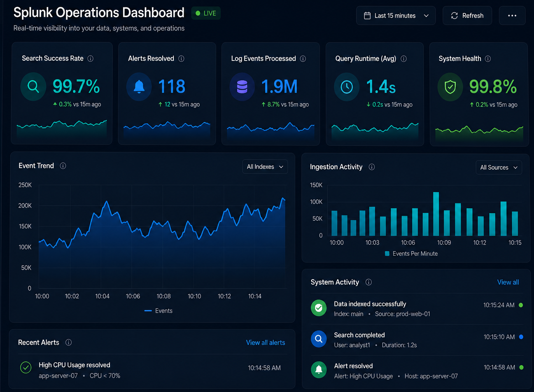Click the green bell icon for Alert resolved
Screen dimensions: 534x392
(x=319, y=370)
